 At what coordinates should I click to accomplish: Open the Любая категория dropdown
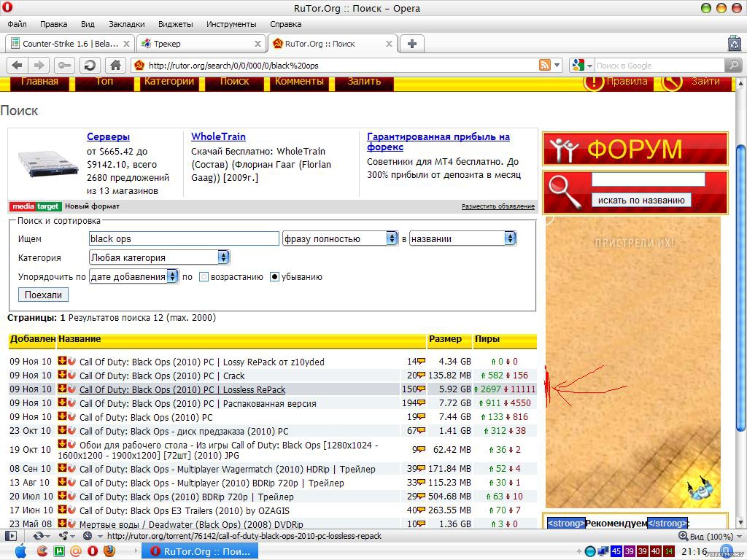coord(159,257)
